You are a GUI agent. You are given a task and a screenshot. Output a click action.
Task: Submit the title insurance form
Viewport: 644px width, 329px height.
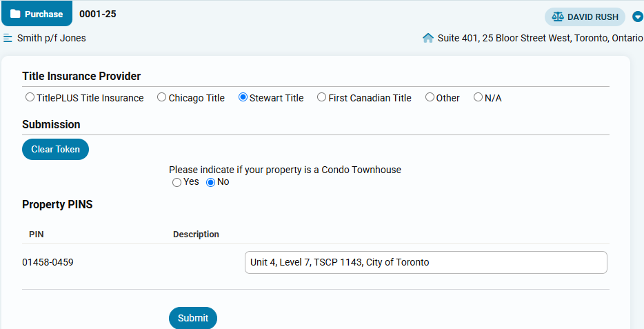[x=193, y=318]
